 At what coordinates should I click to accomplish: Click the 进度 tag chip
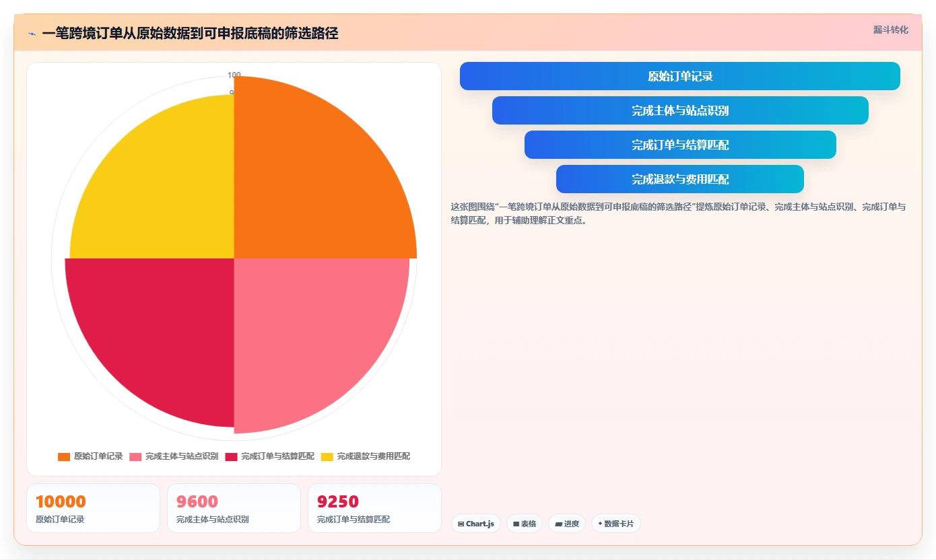click(x=567, y=524)
